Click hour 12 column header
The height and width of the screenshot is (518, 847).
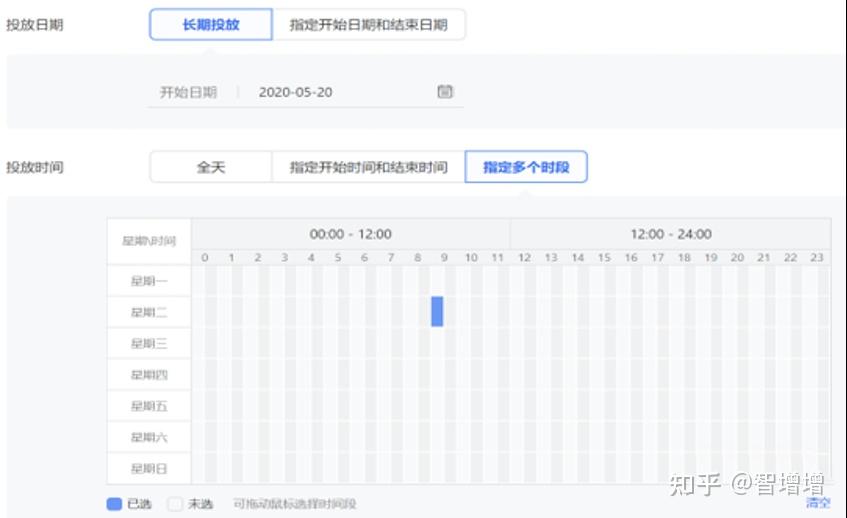pos(525,258)
